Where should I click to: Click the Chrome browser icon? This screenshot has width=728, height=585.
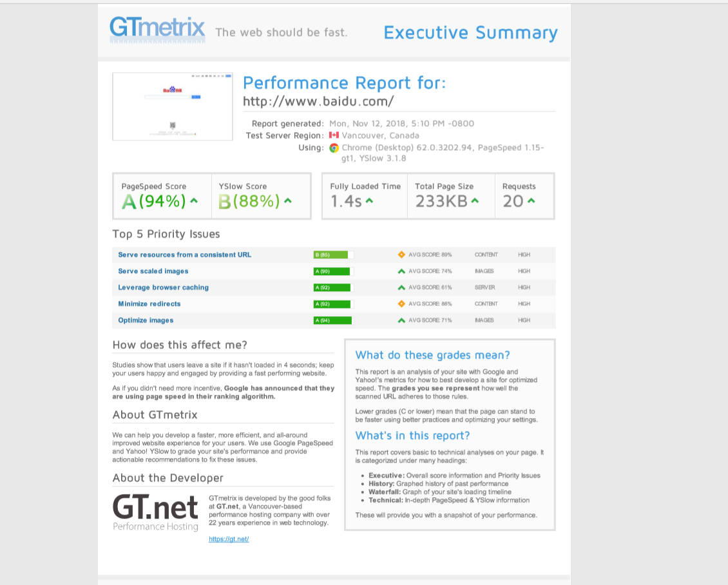[x=334, y=148]
